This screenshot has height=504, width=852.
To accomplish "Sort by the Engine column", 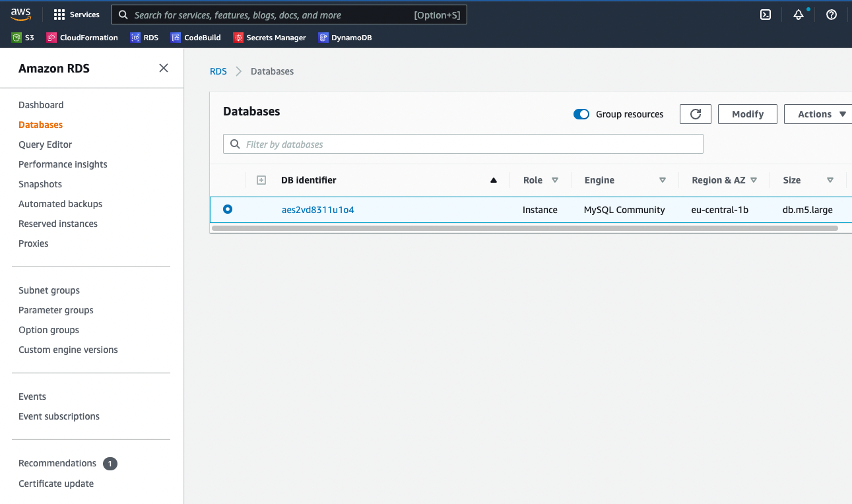I will [x=663, y=180].
